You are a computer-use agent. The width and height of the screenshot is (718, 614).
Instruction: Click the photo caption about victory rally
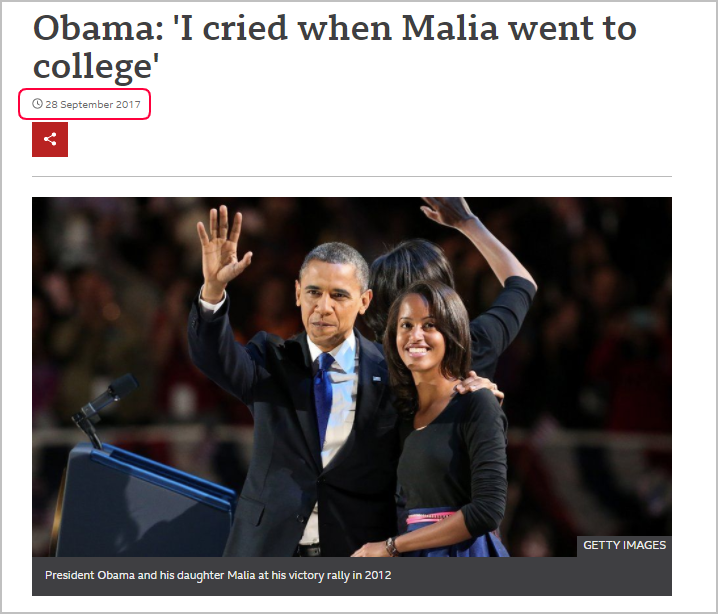218,575
